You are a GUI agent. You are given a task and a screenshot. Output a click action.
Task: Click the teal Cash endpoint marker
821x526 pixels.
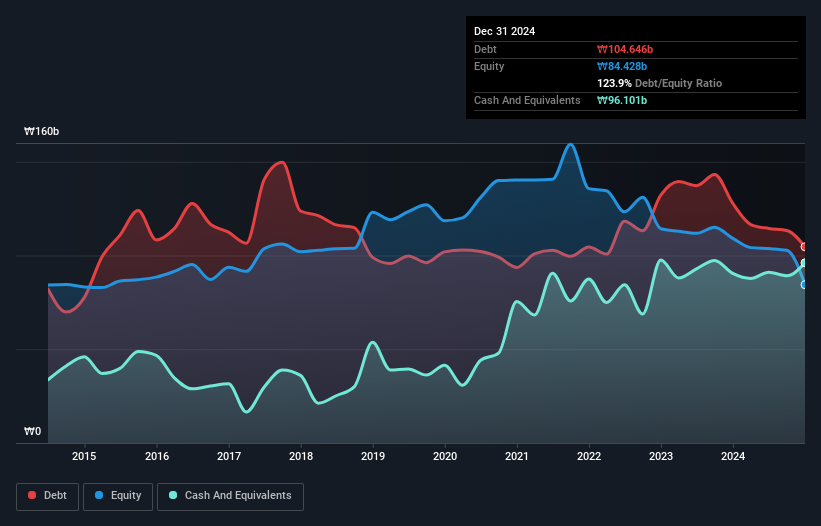[x=804, y=263]
